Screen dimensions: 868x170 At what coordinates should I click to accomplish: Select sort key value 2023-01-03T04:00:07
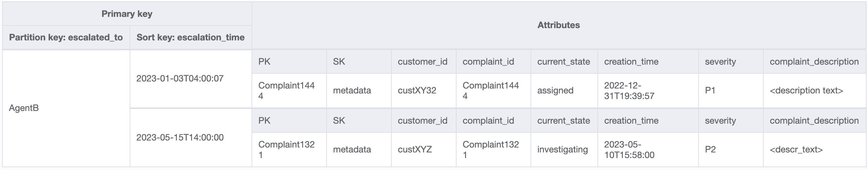[x=180, y=79]
